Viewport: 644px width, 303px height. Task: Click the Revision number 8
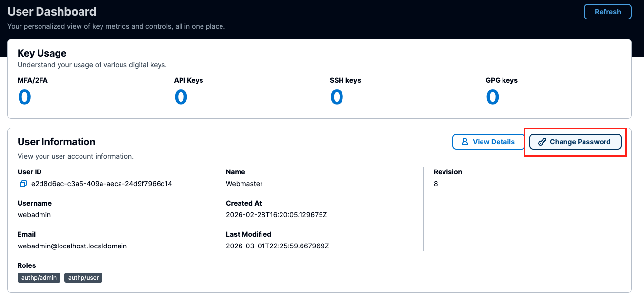tap(436, 184)
